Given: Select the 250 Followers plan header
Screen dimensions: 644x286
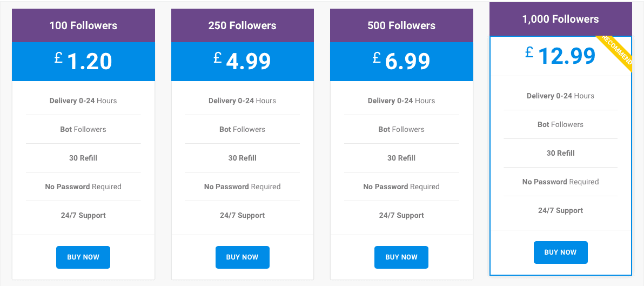Looking at the screenshot, I should pyautogui.click(x=243, y=25).
